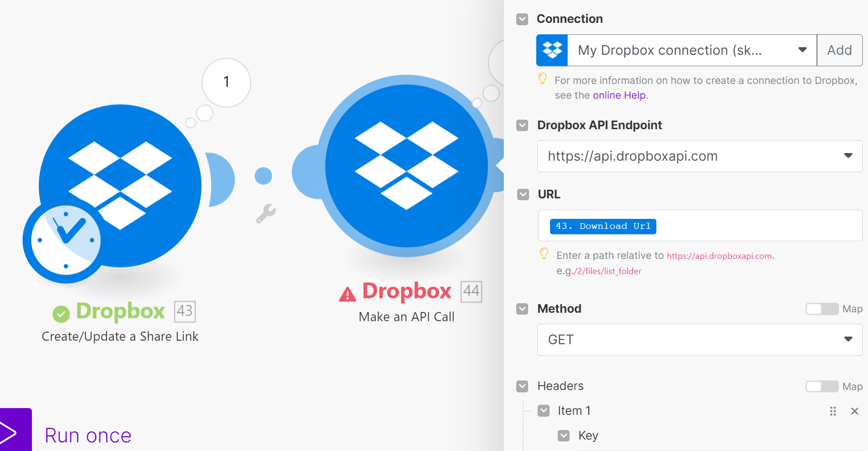
Task: Click the Dropbox logo in the Connection field
Action: click(x=551, y=50)
